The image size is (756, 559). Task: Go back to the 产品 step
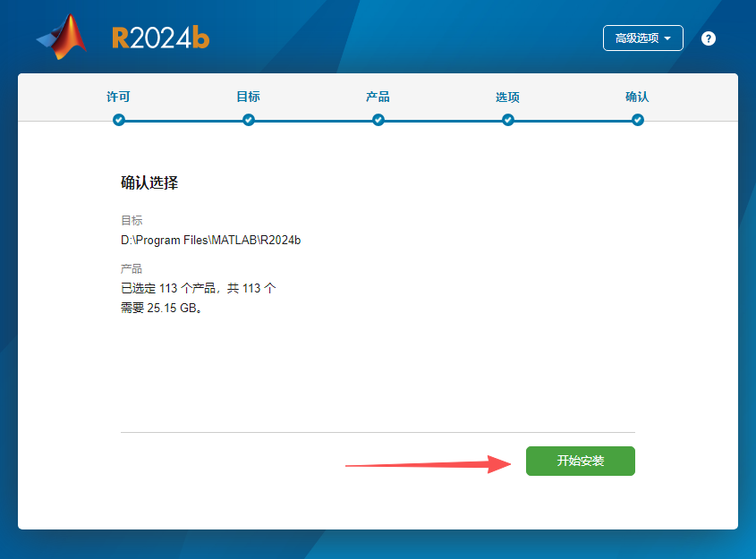coord(378,97)
